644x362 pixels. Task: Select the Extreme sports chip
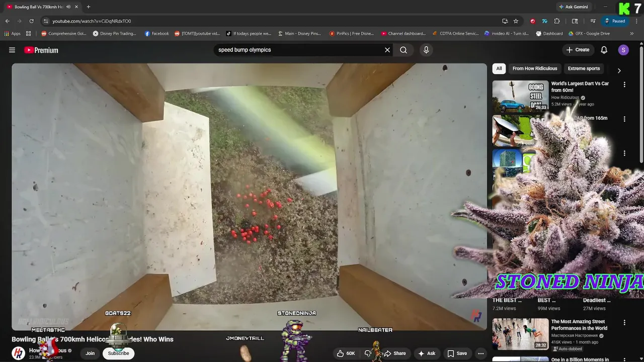click(x=584, y=68)
